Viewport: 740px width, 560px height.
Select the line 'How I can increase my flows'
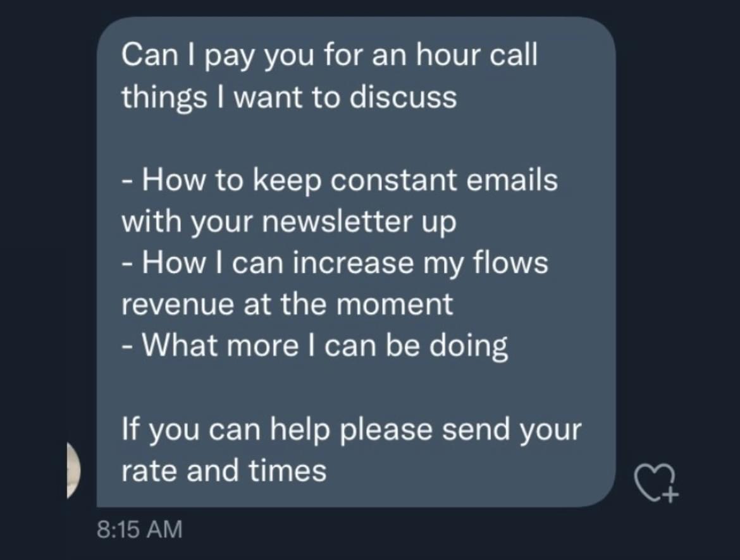tap(335, 264)
